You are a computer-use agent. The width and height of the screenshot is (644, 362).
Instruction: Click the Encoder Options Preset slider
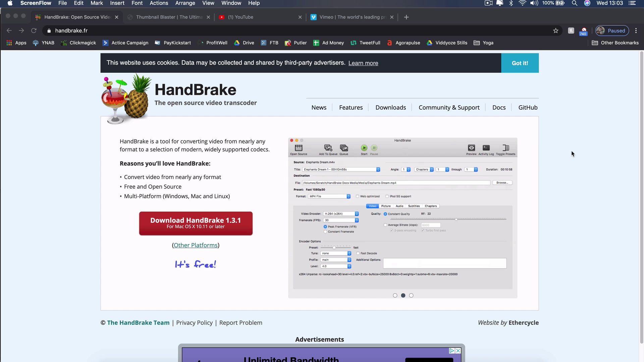pos(336,247)
